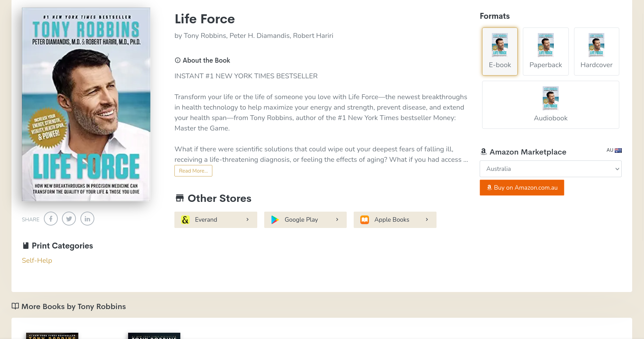The height and width of the screenshot is (339, 644).
Task: Expand description with Read More button
Action: 193,171
